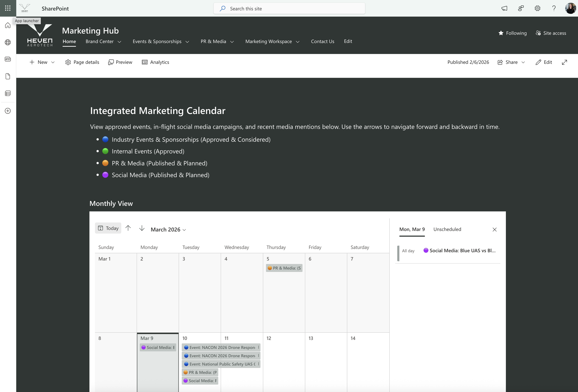
Task: Click the purple Social Media legend dot
Action: (105, 175)
